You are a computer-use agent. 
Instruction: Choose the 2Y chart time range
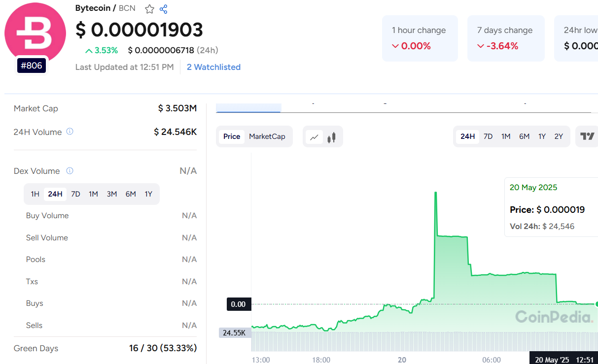coord(559,136)
